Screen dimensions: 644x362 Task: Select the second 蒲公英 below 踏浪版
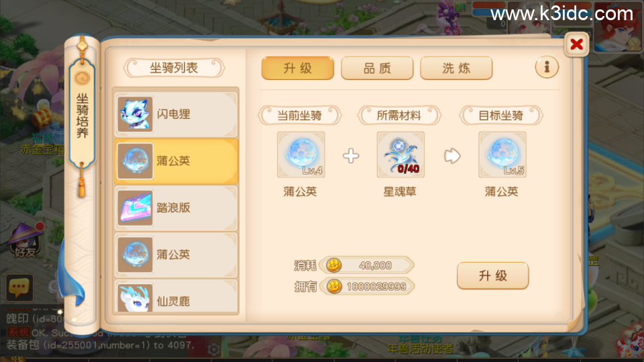point(176,255)
